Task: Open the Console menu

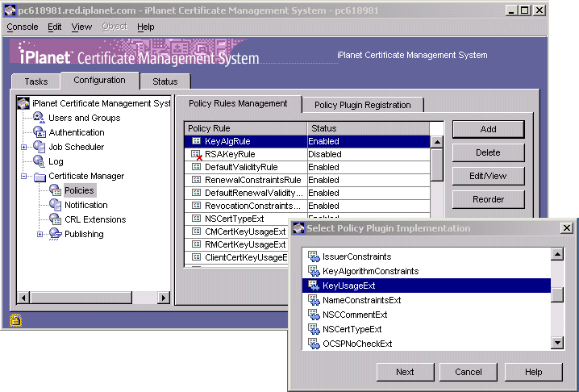Action: pos(23,27)
